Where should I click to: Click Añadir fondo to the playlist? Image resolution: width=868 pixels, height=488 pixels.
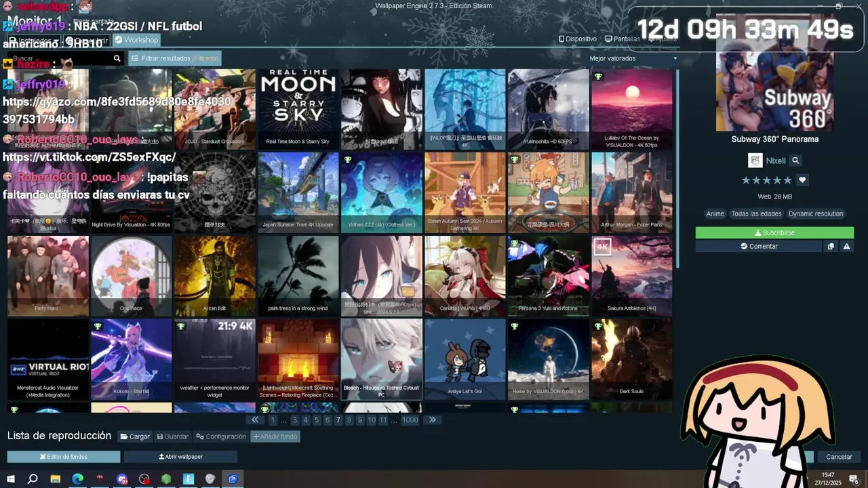click(275, 436)
